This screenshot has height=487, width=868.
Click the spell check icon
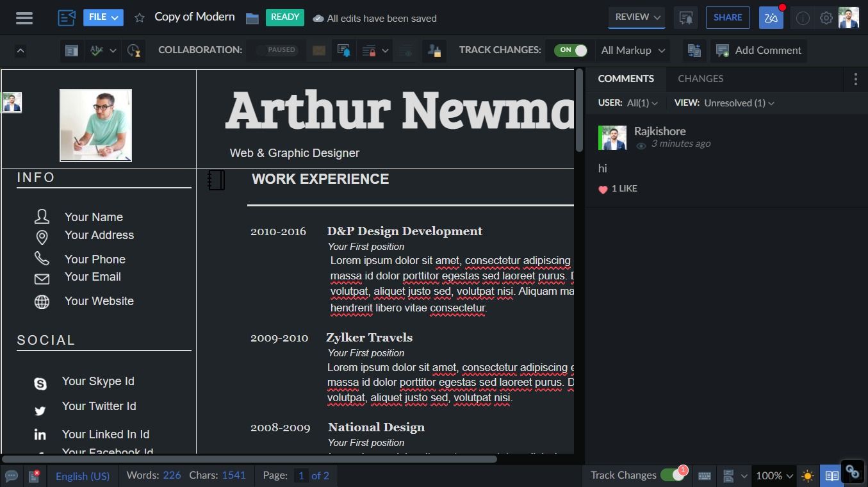point(97,50)
